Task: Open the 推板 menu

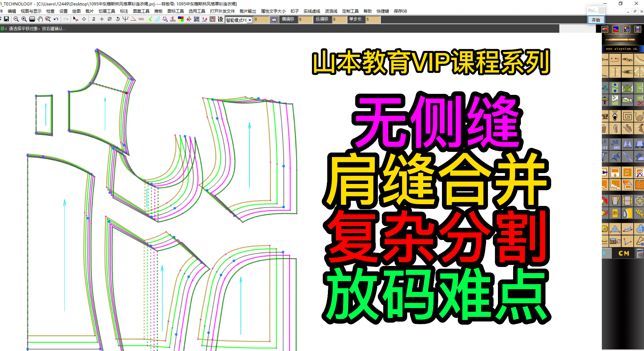Action: (158, 11)
